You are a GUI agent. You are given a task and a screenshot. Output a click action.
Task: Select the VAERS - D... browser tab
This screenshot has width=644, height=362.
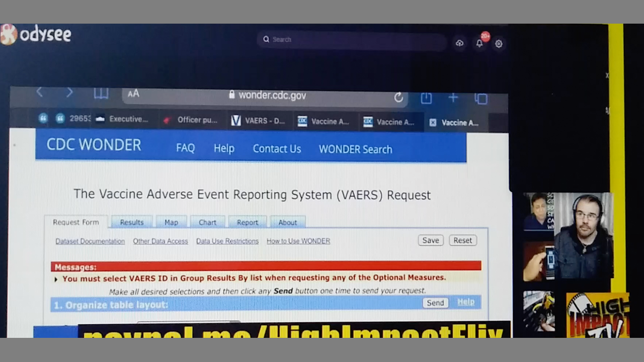point(258,121)
